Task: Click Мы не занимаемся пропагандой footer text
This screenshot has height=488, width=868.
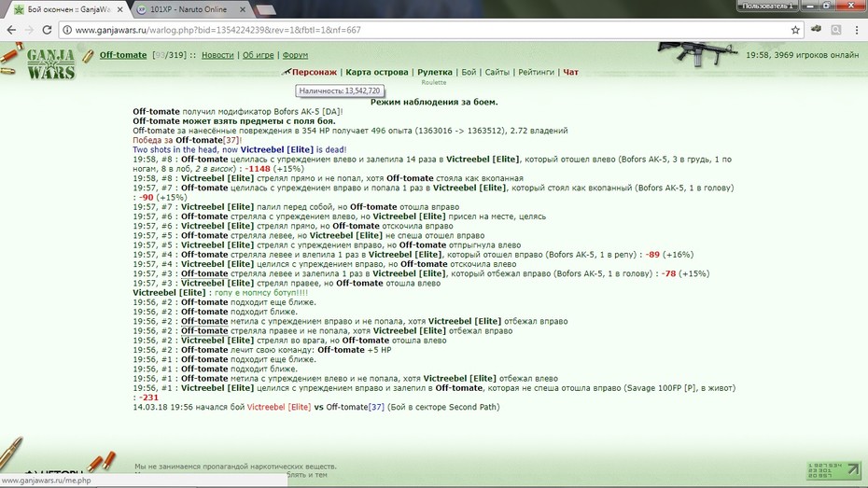Action: point(235,467)
